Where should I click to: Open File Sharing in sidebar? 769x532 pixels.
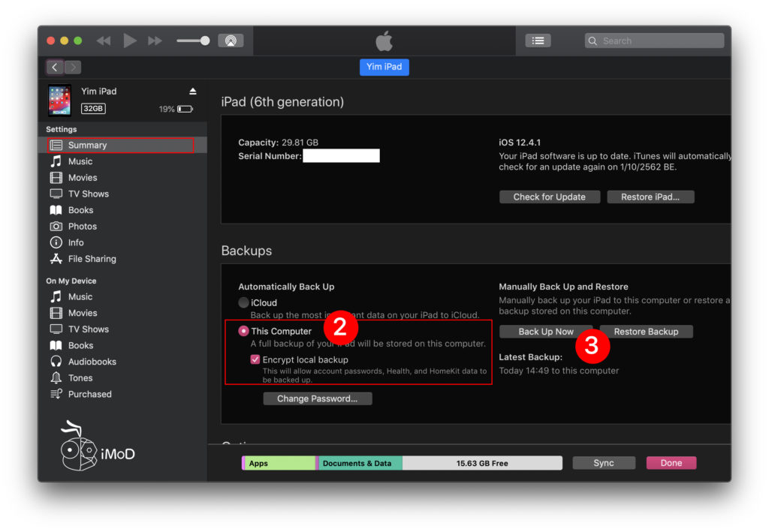92,259
